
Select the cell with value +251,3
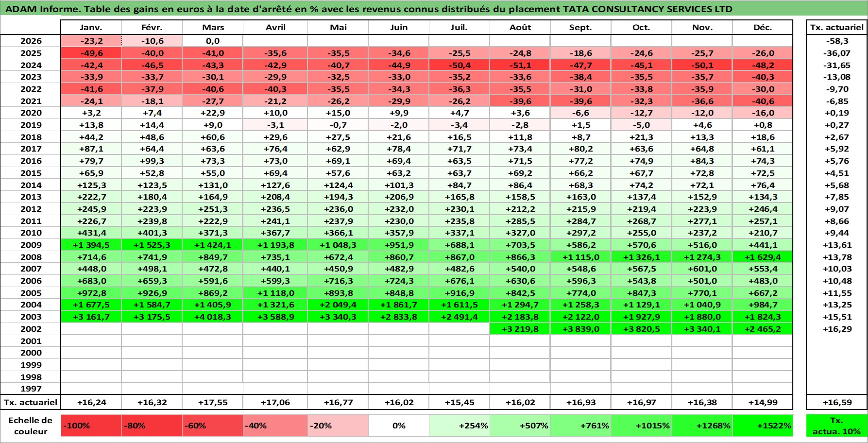click(x=213, y=209)
